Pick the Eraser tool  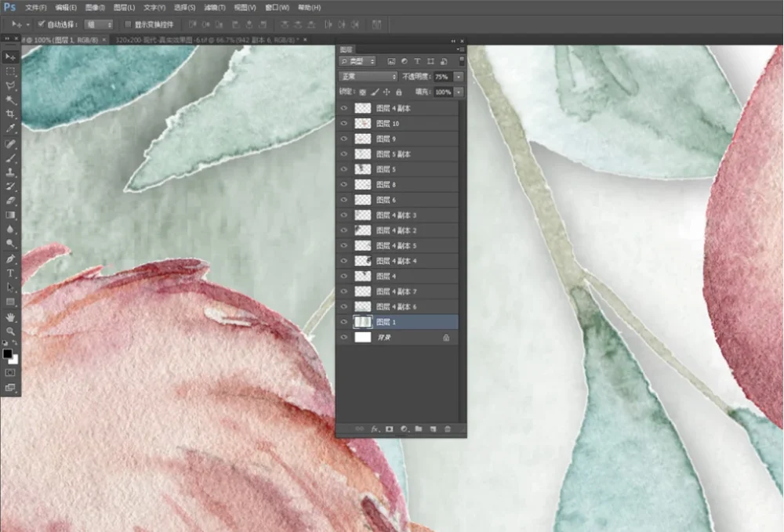pyautogui.click(x=10, y=201)
